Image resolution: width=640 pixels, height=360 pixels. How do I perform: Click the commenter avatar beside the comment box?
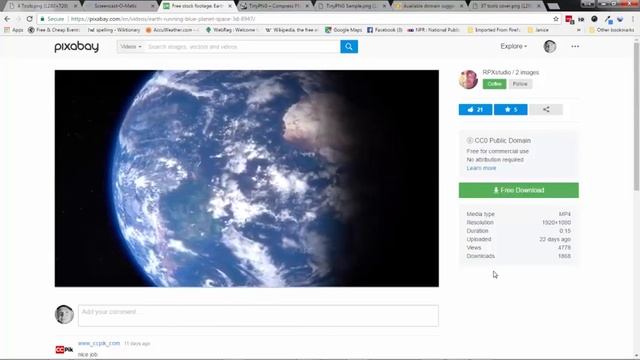[x=64, y=314]
